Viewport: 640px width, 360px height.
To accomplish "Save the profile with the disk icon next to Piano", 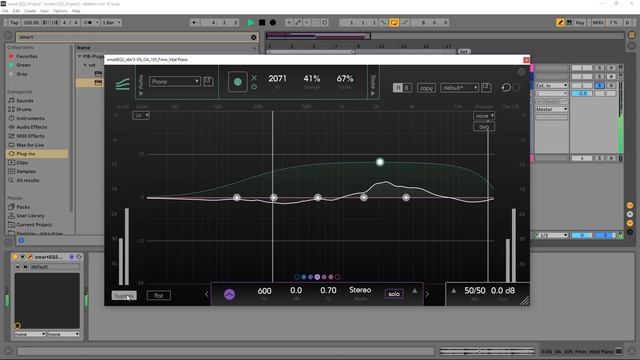I will [x=208, y=82].
